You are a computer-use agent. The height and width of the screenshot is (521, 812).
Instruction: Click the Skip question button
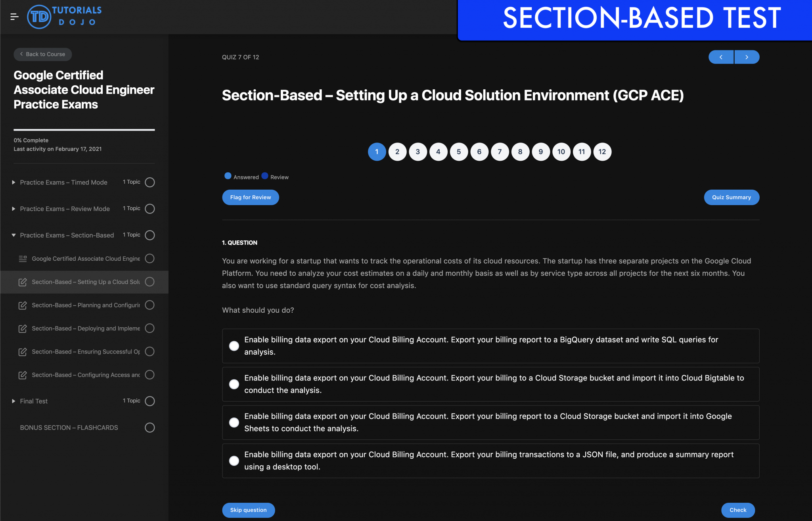pos(249,510)
